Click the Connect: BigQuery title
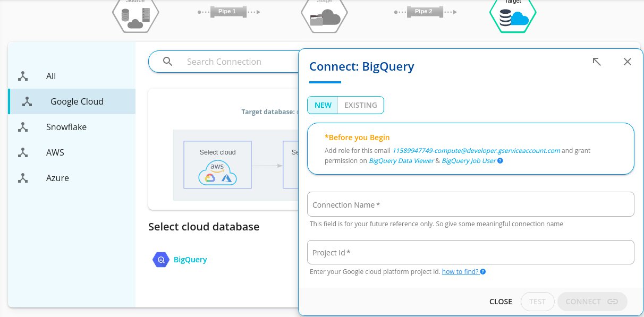Image resolution: width=644 pixels, height=317 pixels. click(361, 66)
